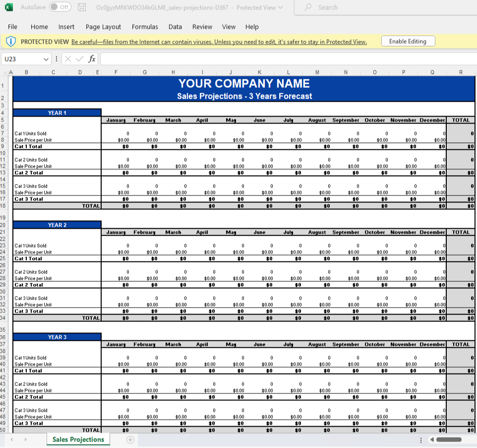Open the Insert Function fx icon
Viewport: 477px width, 448px height.
tap(92, 59)
